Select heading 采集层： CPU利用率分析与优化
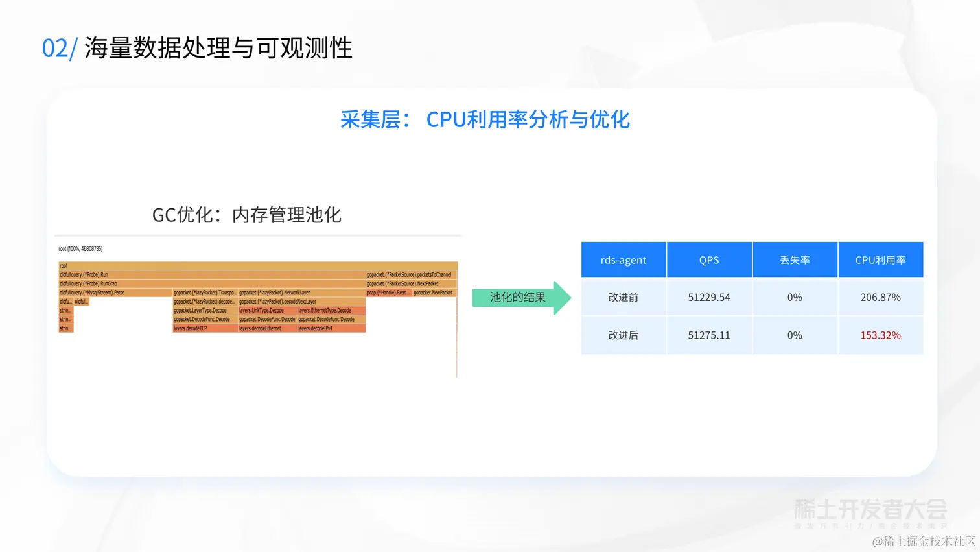Viewport: 980px width, 552px height. pos(485,119)
